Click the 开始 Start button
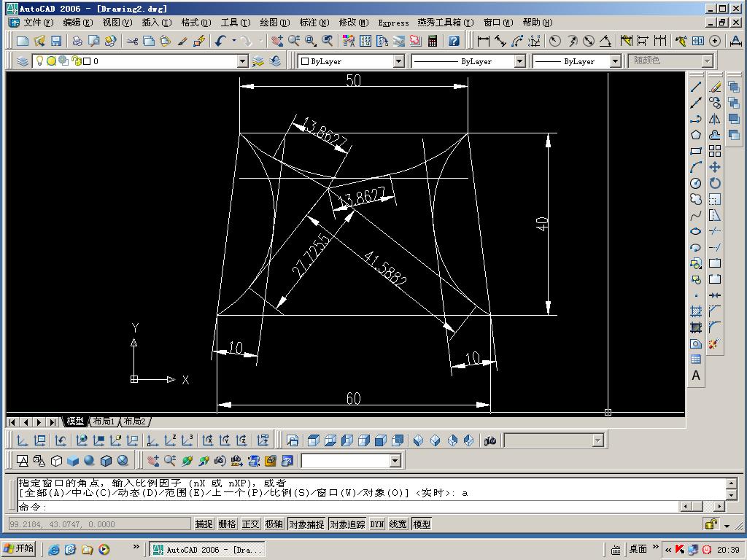 (19, 548)
